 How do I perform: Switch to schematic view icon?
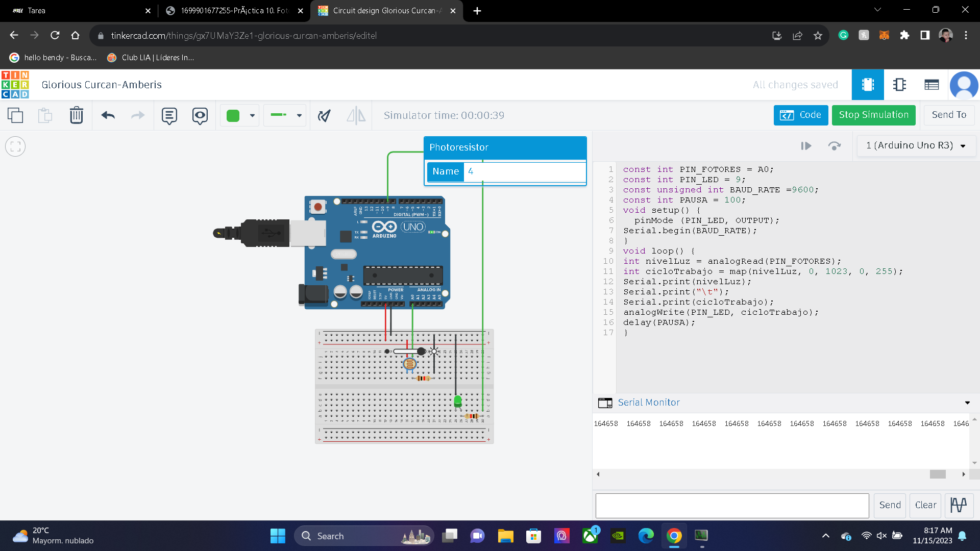[x=899, y=85]
